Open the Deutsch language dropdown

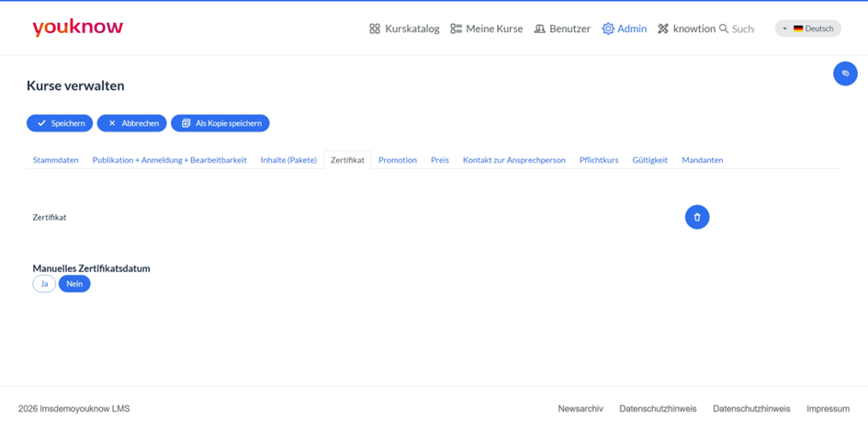point(807,28)
